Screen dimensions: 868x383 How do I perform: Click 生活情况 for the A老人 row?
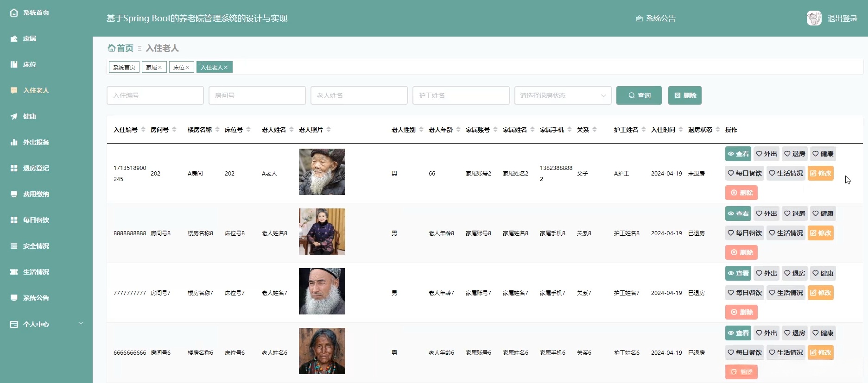point(786,173)
